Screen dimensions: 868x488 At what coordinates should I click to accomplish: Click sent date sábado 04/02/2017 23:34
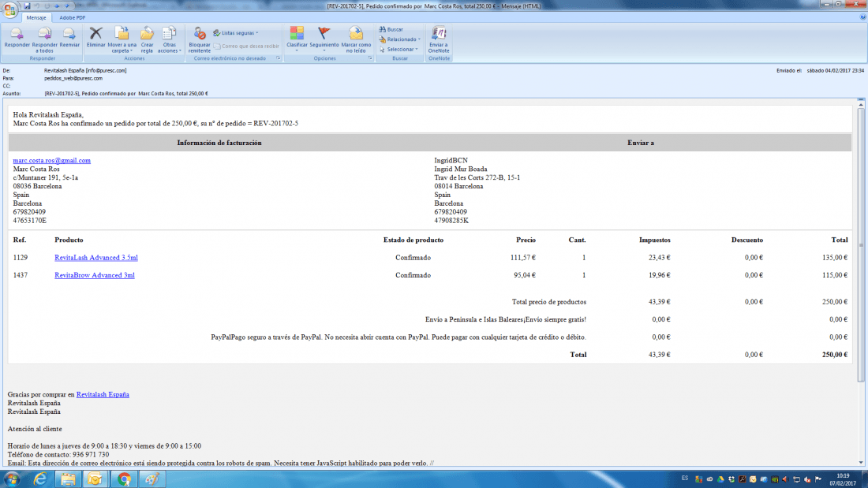point(835,71)
